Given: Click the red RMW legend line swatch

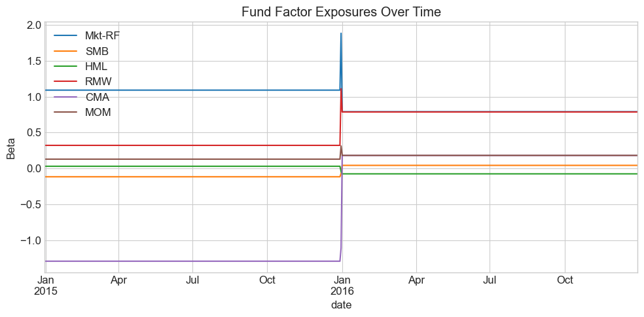Looking at the screenshot, I should pyautogui.click(x=65, y=82).
